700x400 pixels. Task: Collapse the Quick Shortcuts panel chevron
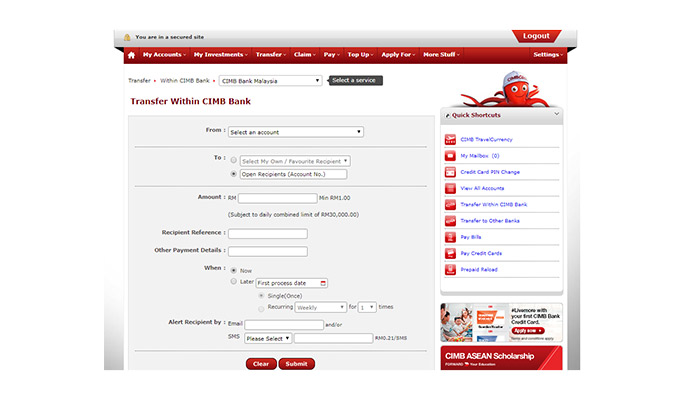(557, 114)
